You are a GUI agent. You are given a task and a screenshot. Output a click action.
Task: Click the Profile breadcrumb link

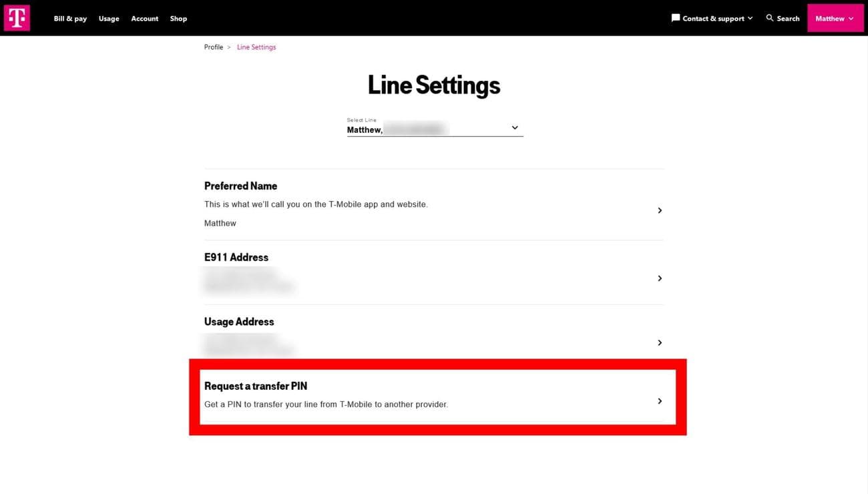[214, 47]
